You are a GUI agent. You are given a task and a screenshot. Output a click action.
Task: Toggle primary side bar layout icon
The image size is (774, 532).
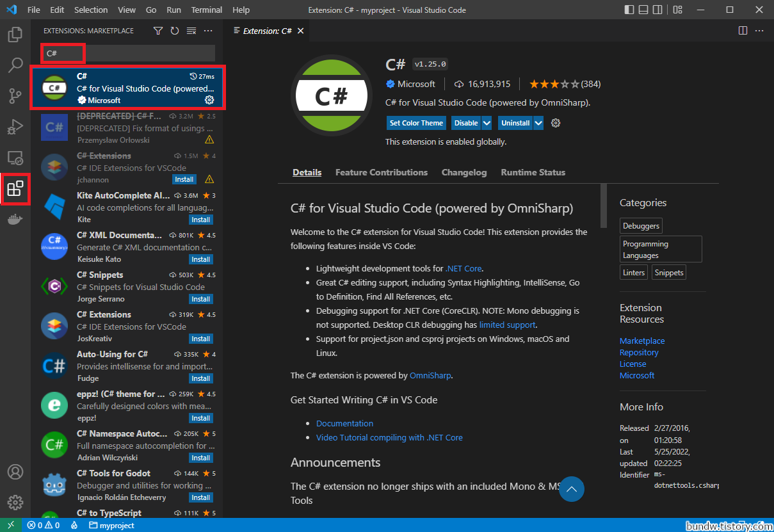pyautogui.click(x=629, y=10)
